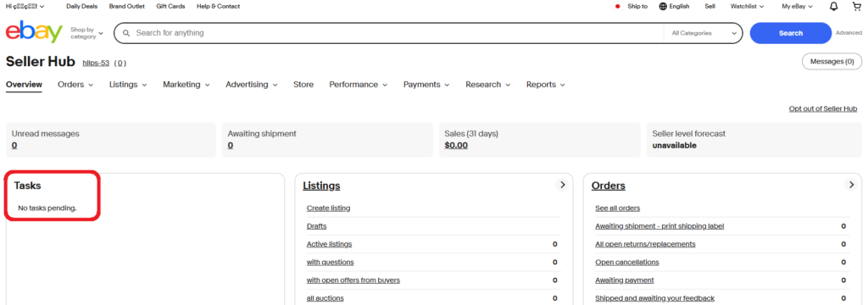The image size is (868, 305).
Task: Open Awaiting shipment - print shipping label
Action: (x=659, y=226)
